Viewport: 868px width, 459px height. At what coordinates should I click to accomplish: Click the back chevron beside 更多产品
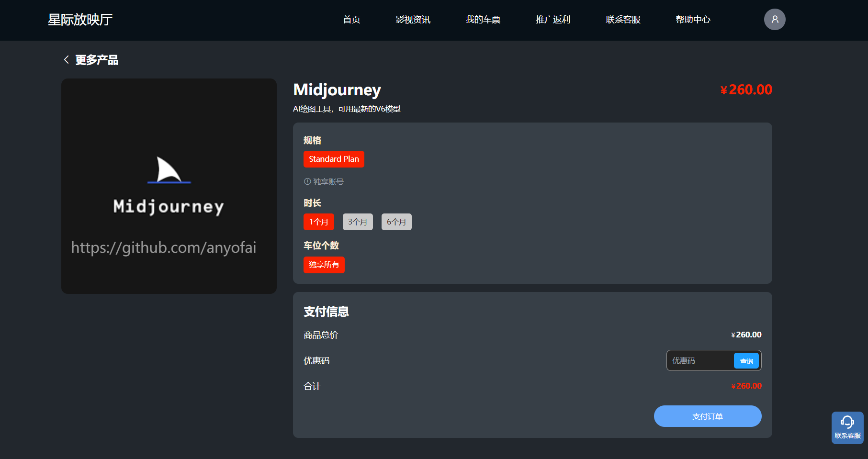coord(67,60)
